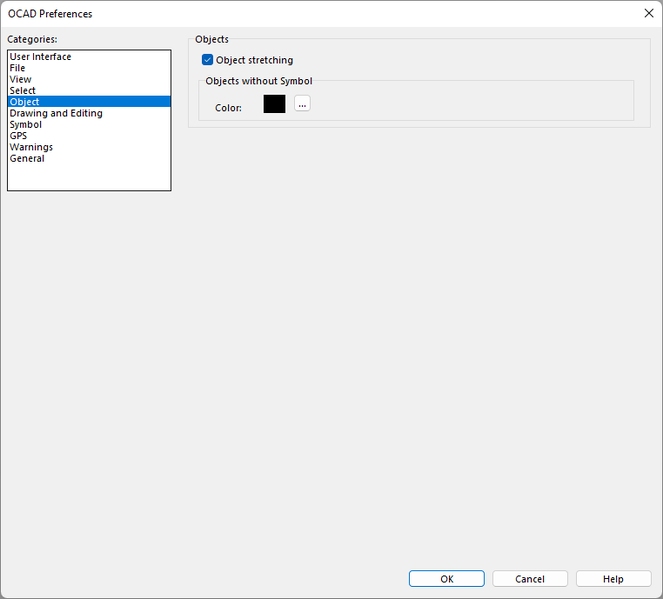Choose the Select category
The height and width of the screenshot is (599, 663).
[89, 90]
